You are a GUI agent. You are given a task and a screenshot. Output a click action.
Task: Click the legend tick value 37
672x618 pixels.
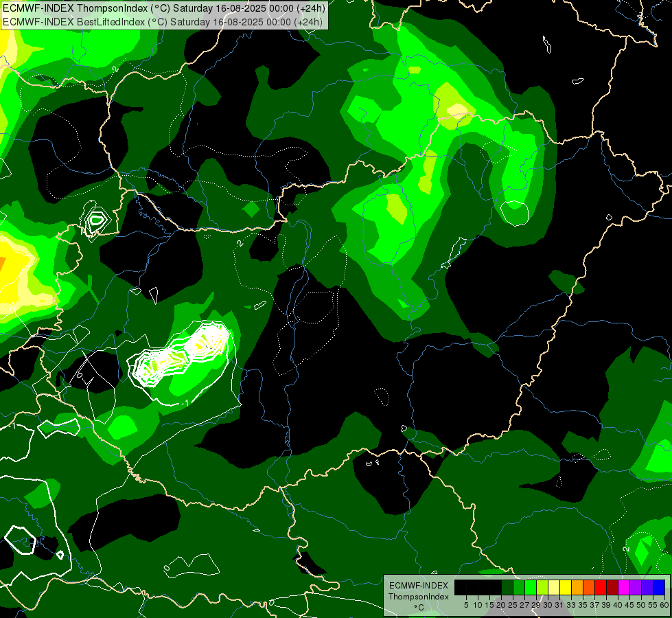point(595,605)
